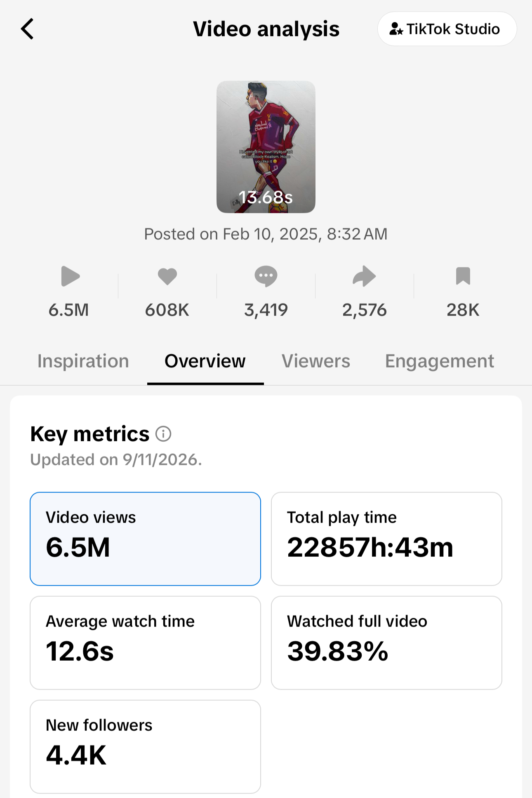532x798 pixels.
Task: Click the comments bubble icon
Action: pyautogui.click(x=266, y=276)
